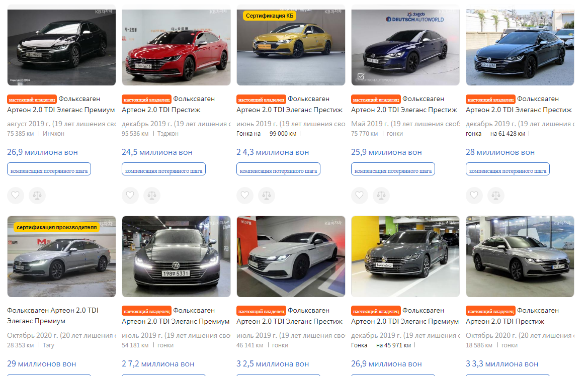588x376 pixels.
Task: Click the 'на 45 971 км' mileage text
Action: coord(393,345)
